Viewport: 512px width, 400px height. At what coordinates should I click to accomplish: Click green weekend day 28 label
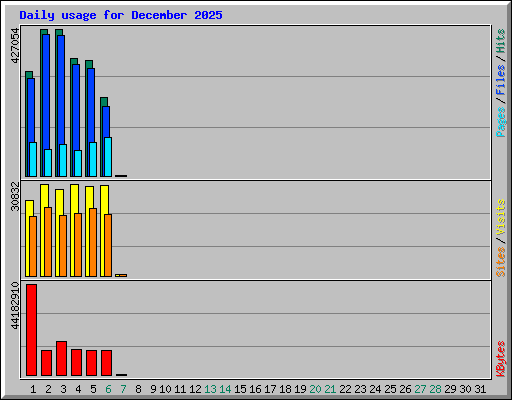point(435,389)
